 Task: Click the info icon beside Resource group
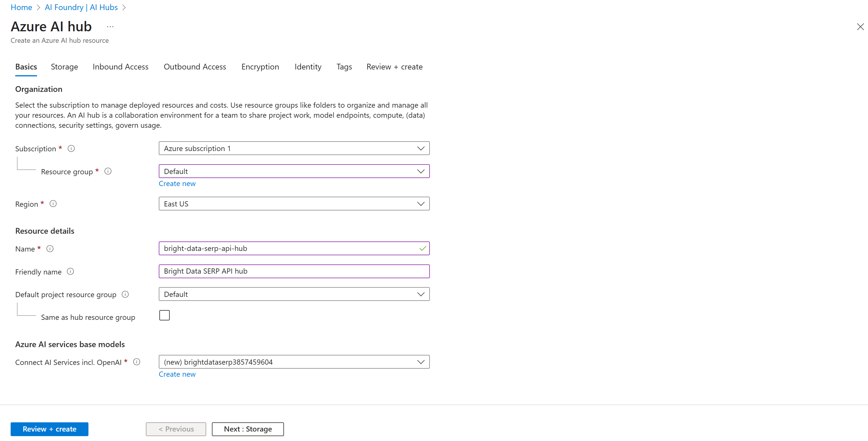click(x=108, y=171)
